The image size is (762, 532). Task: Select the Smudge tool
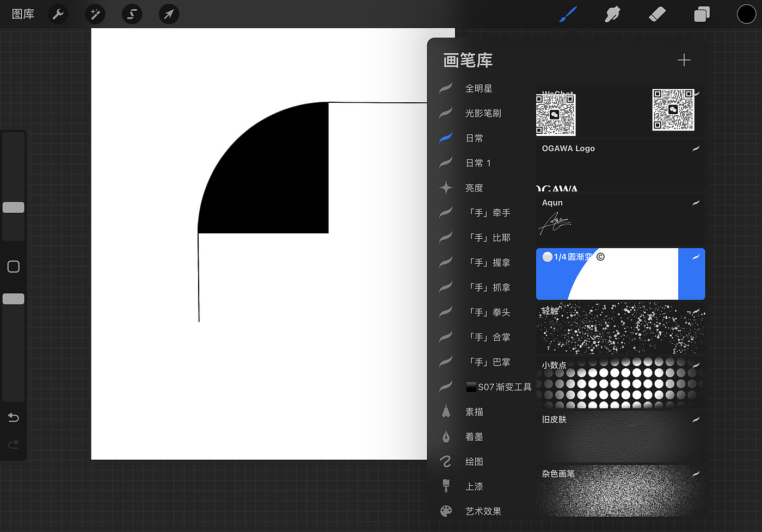(612, 14)
